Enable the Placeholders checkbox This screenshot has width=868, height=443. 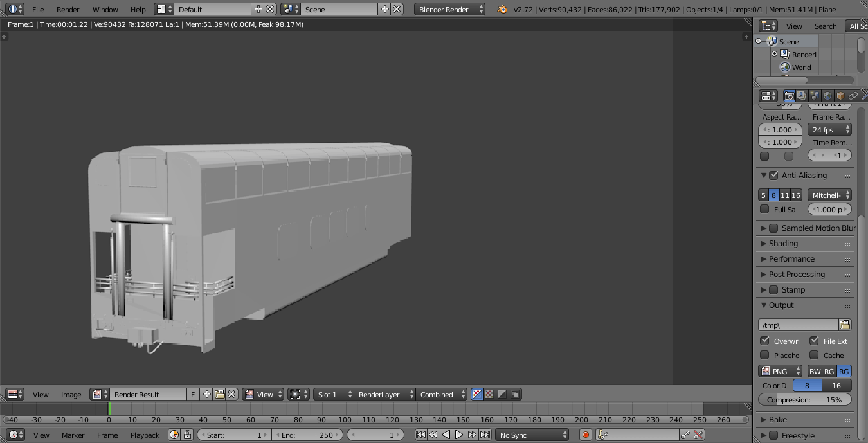(x=764, y=355)
